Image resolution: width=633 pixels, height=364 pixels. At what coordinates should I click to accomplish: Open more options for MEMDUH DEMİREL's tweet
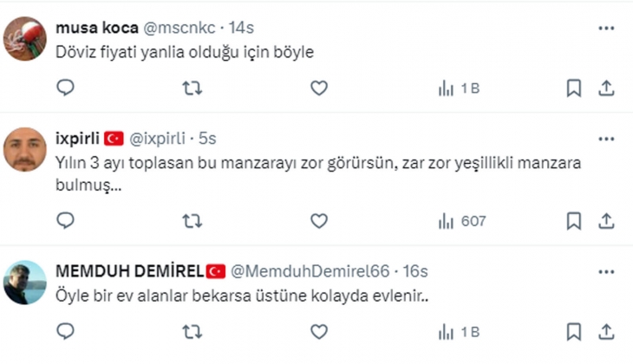pos(607,271)
